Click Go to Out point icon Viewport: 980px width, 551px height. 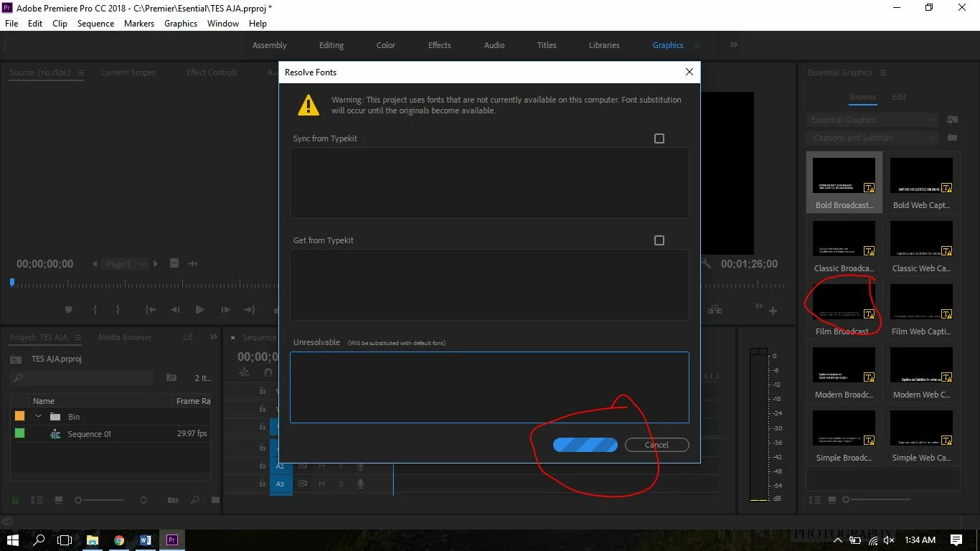point(250,310)
